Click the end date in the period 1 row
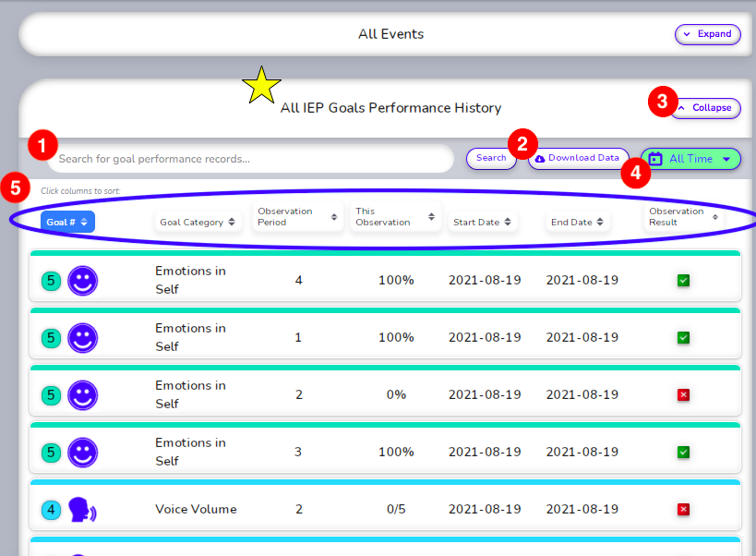Screen dimensions: 756x556 (x=582, y=337)
